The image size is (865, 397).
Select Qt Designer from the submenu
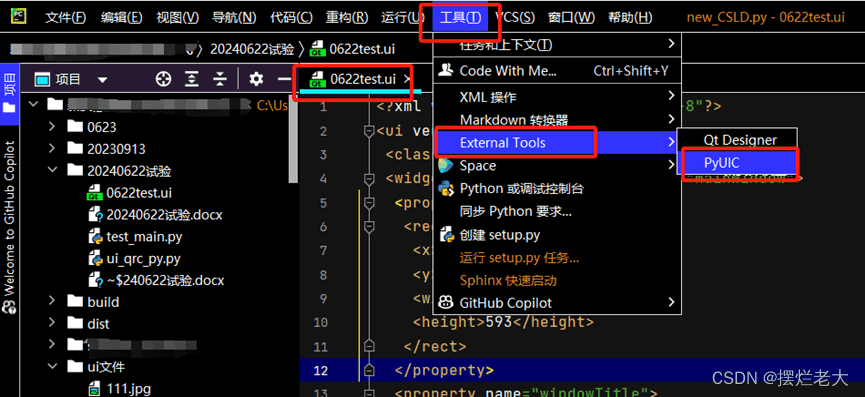coord(737,140)
